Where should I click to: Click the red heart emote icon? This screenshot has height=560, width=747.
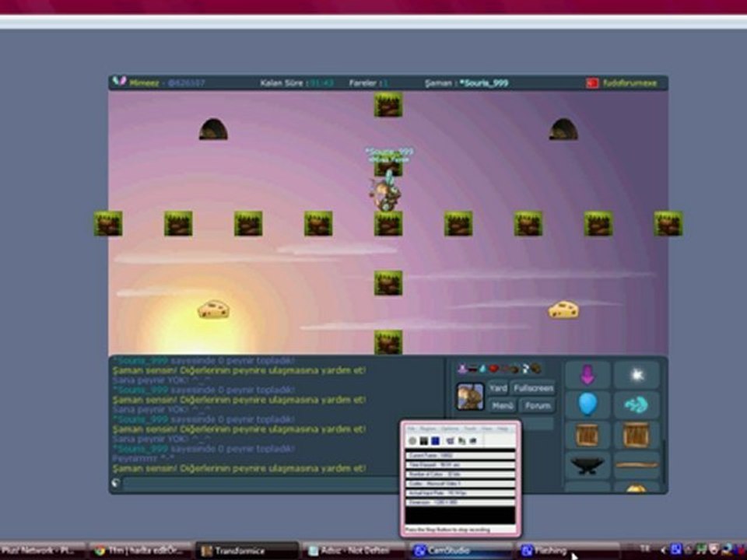tap(494, 369)
